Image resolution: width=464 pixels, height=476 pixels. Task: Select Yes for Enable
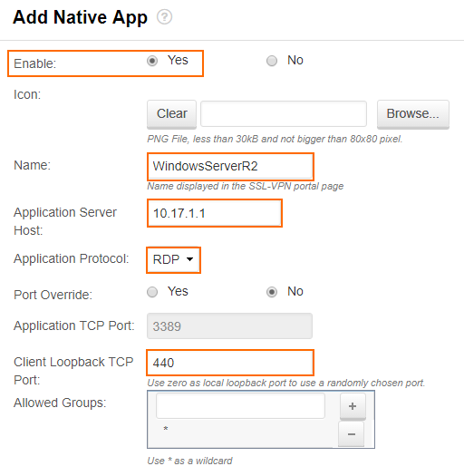[x=152, y=61]
